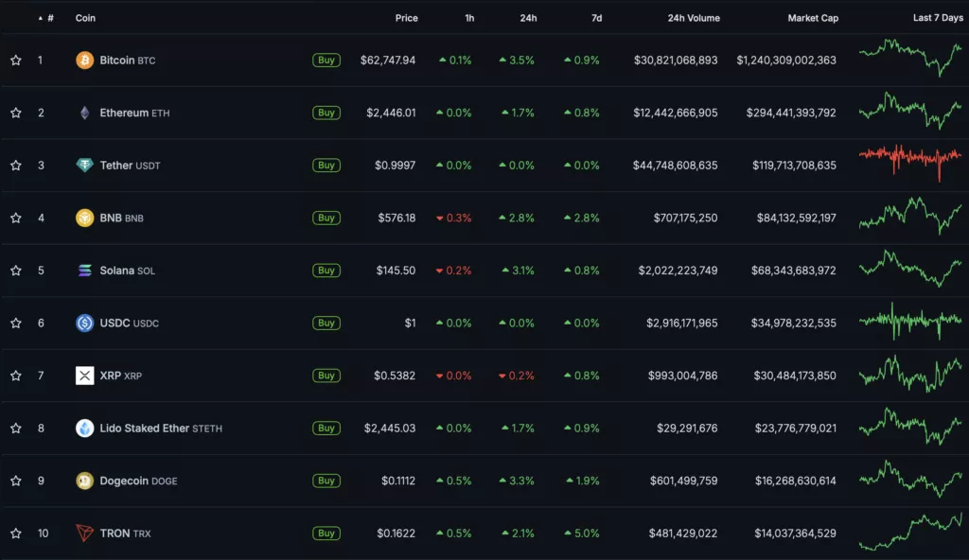Click the Price column header
Screen dimensions: 969x560
(406, 18)
